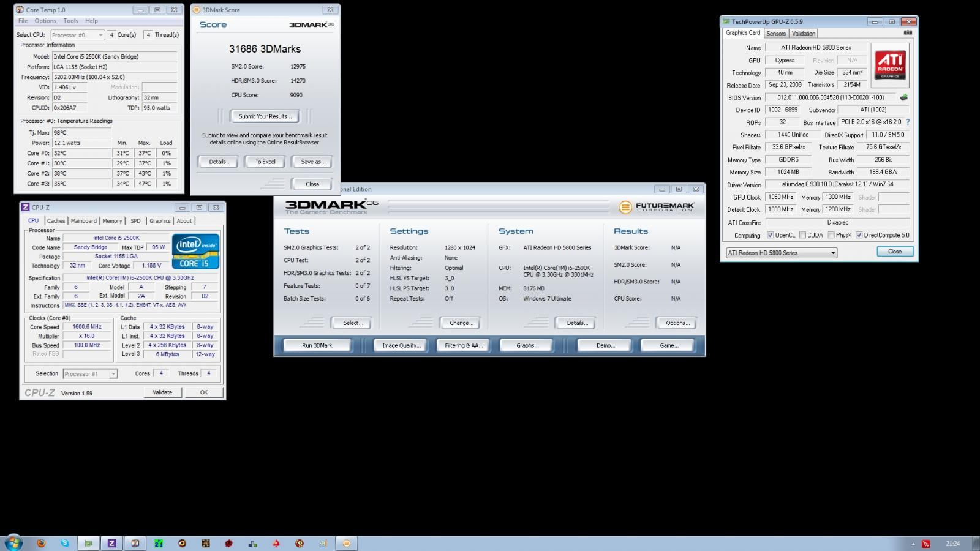Click the OK button in CPU-Z
The width and height of the screenshot is (980, 551).
click(x=204, y=392)
